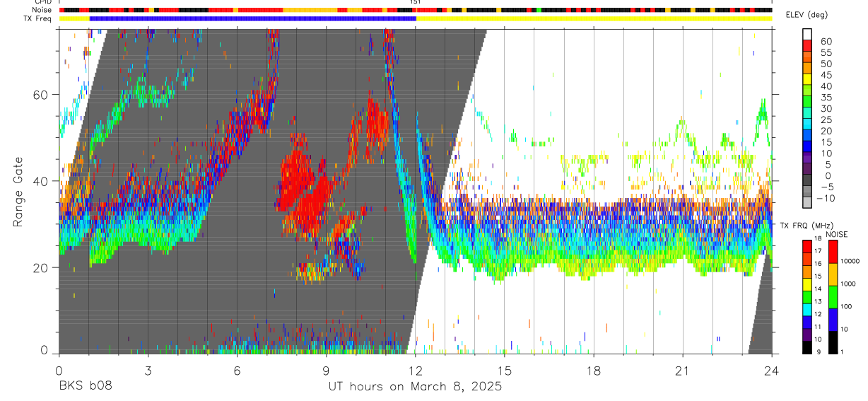
Task: Select the yellow ELEV swatch between 40 and 45
Action: coord(807,79)
